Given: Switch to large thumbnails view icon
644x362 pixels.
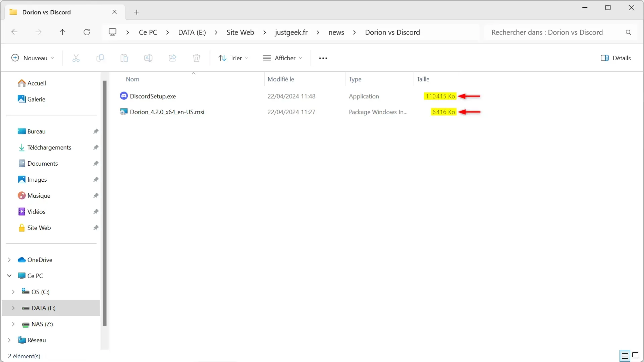Looking at the screenshot, I should tap(635, 355).
